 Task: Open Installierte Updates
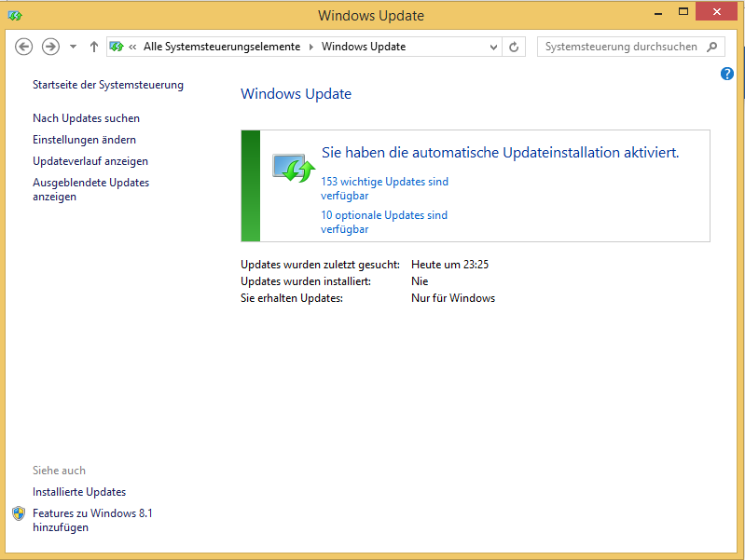[x=79, y=492]
